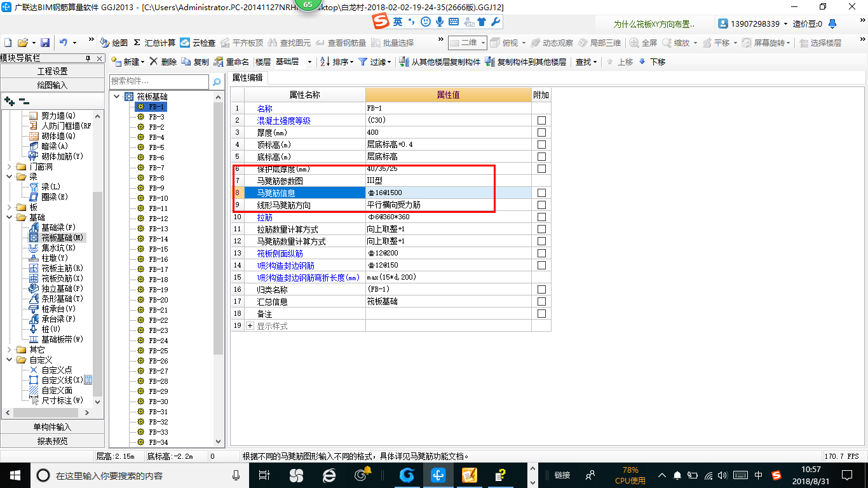Open link 为什么筏板XY方向布置
The image size is (868, 488).
click(654, 24)
